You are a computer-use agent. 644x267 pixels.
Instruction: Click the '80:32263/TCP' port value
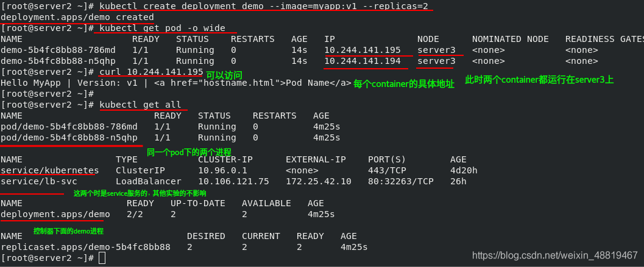tap(400, 181)
